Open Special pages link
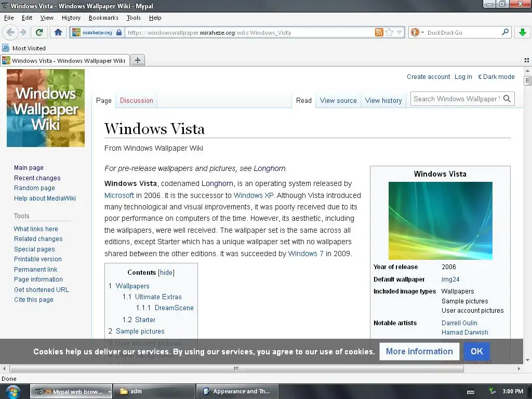Screen dimensions: 532x399 tap(34, 249)
